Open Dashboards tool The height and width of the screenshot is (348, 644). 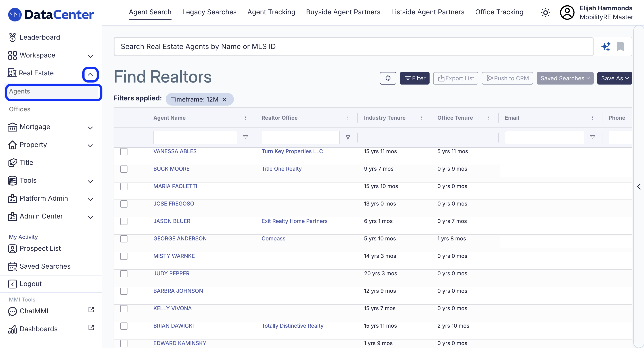(x=33, y=329)
